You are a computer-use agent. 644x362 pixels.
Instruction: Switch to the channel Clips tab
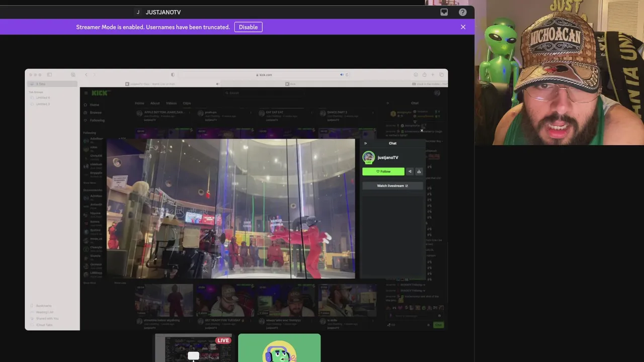pos(187,103)
